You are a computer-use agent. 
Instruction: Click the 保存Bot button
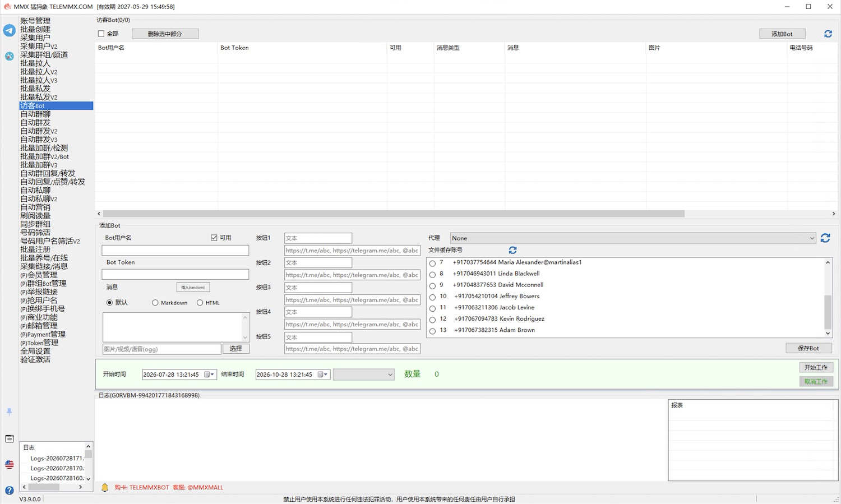point(808,348)
